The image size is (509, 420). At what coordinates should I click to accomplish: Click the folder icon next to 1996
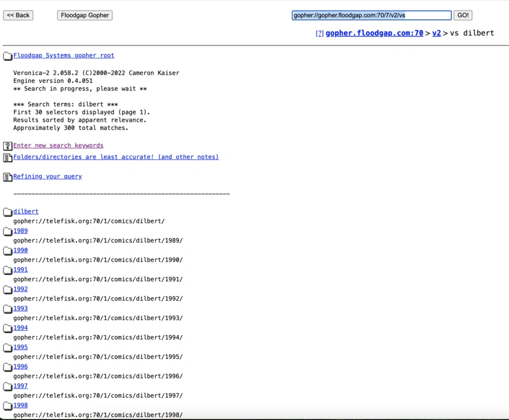(x=8, y=367)
